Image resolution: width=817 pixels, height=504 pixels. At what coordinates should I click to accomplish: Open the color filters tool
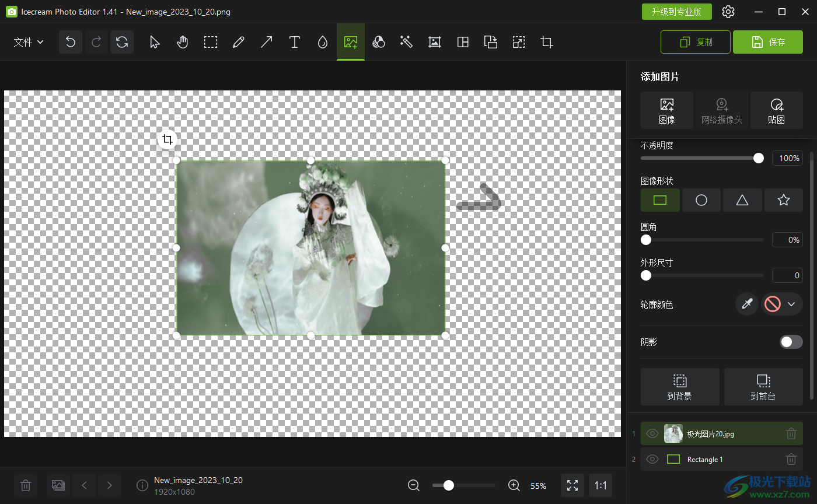379,42
